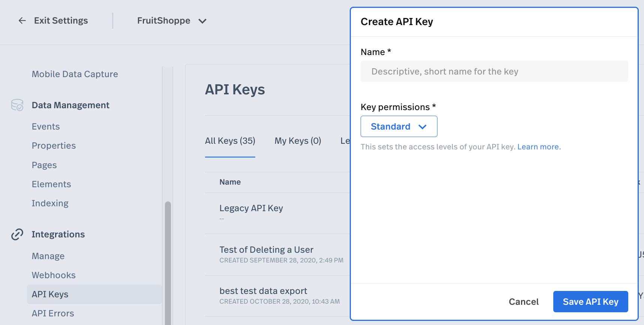Image resolution: width=644 pixels, height=325 pixels.
Task: Click the API Keys page heading
Action: [235, 90]
